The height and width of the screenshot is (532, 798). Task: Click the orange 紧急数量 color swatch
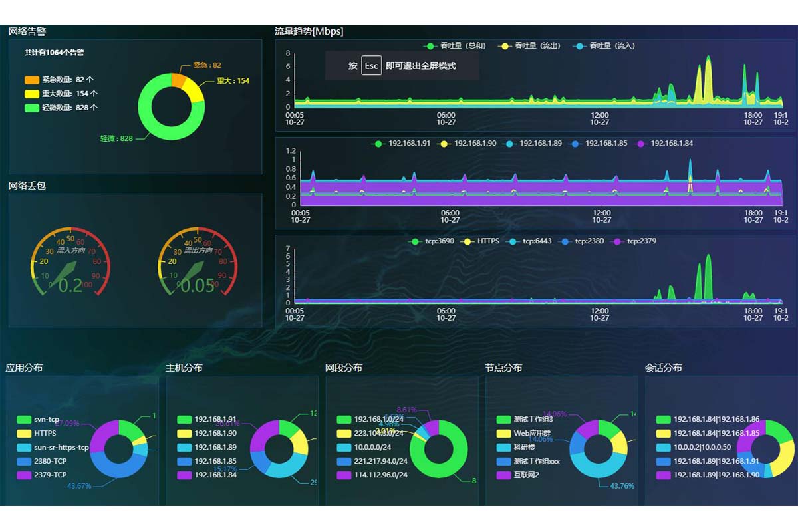pos(32,80)
